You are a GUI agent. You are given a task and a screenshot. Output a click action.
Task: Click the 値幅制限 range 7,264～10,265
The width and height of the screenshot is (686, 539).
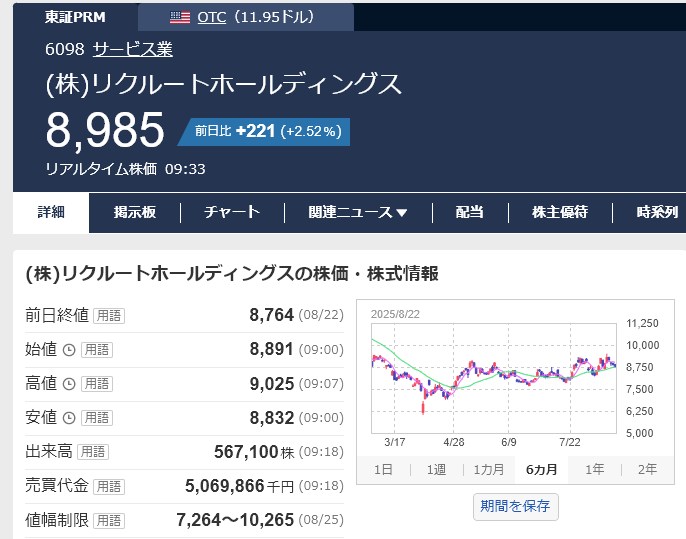(x=235, y=520)
